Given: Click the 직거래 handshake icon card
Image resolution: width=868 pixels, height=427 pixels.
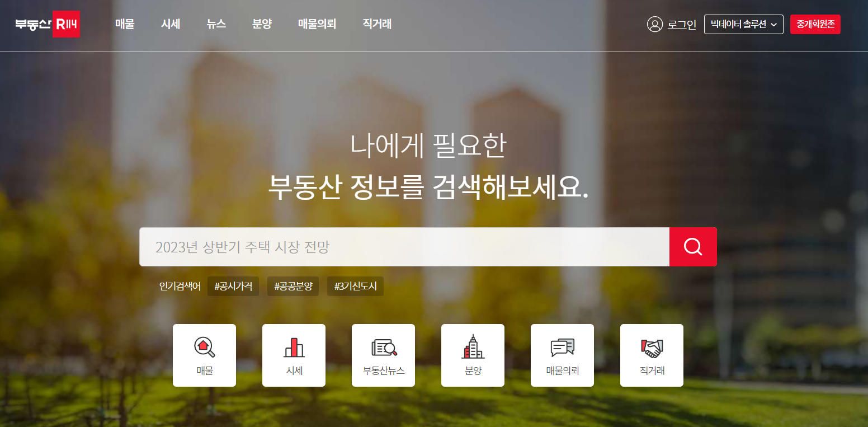Looking at the screenshot, I should (x=652, y=355).
